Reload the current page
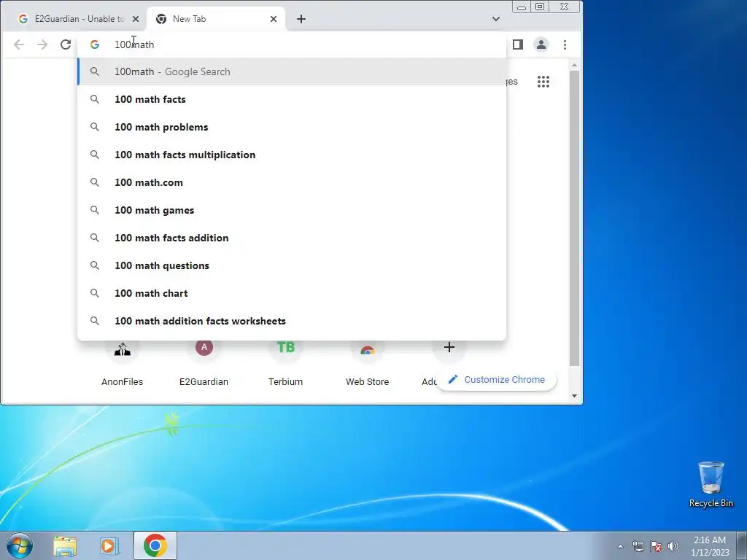The height and width of the screenshot is (560, 747). [66, 44]
